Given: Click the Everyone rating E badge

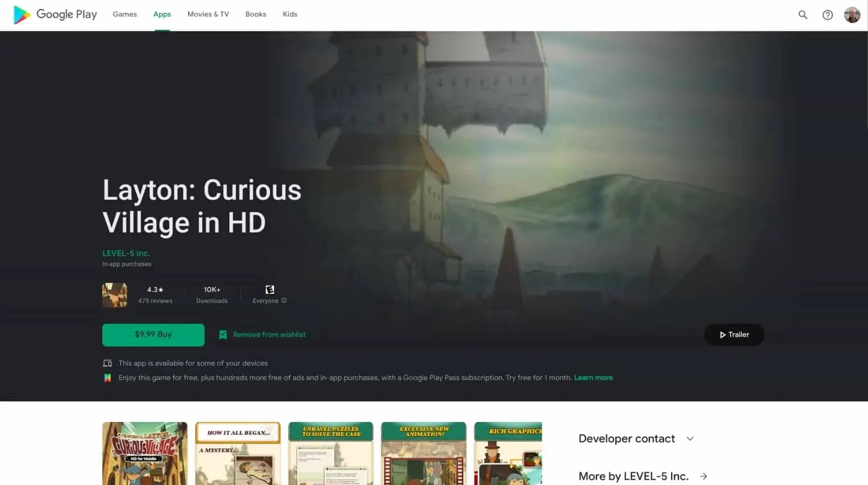Looking at the screenshot, I should coord(269,290).
